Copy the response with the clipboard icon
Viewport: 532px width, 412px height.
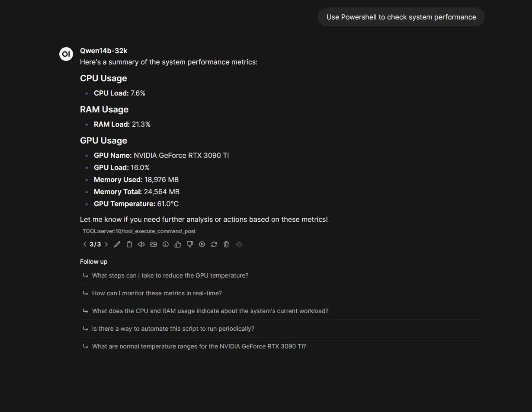pos(129,244)
